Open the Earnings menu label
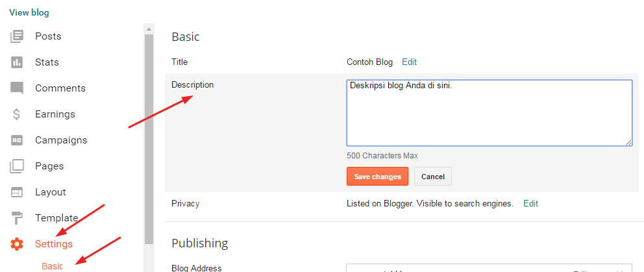 pos(55,114)
